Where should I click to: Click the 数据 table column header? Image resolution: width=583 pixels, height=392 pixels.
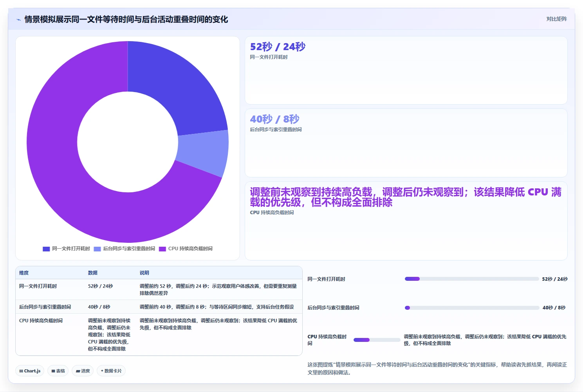(x=93, y=273)
